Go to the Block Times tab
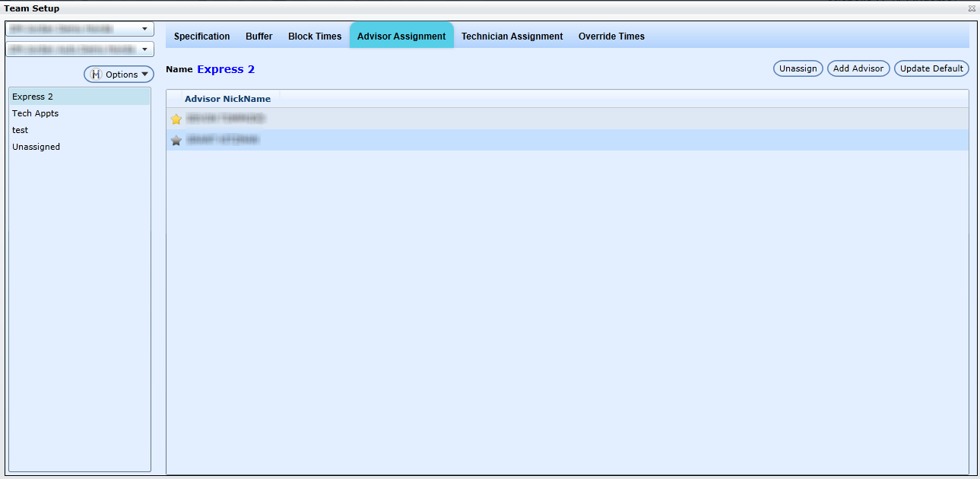 (315, 36)
